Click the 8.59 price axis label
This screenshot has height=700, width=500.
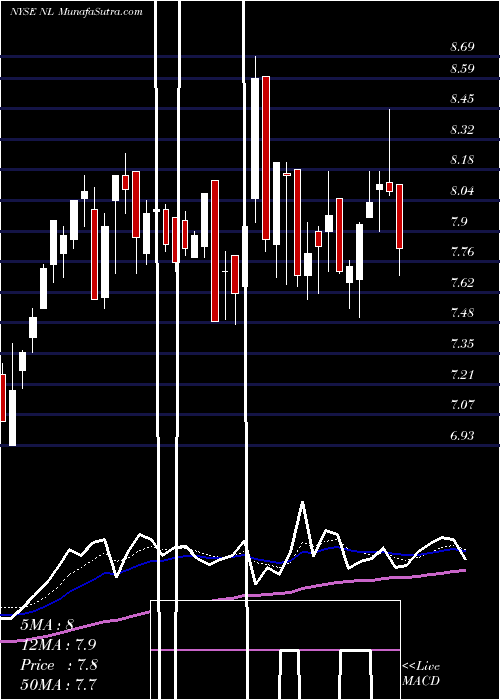[x=462, y=69]
